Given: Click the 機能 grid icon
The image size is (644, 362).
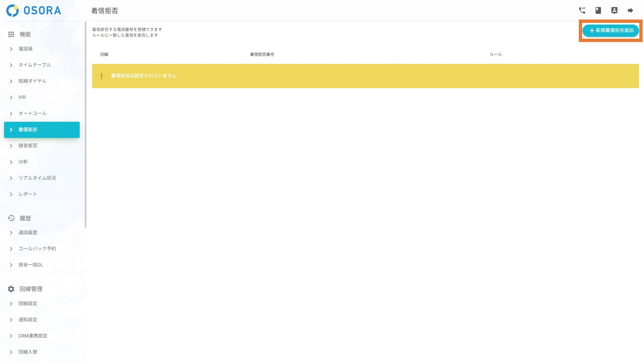Looking at the screenshot, I should (x=10, y=34).
